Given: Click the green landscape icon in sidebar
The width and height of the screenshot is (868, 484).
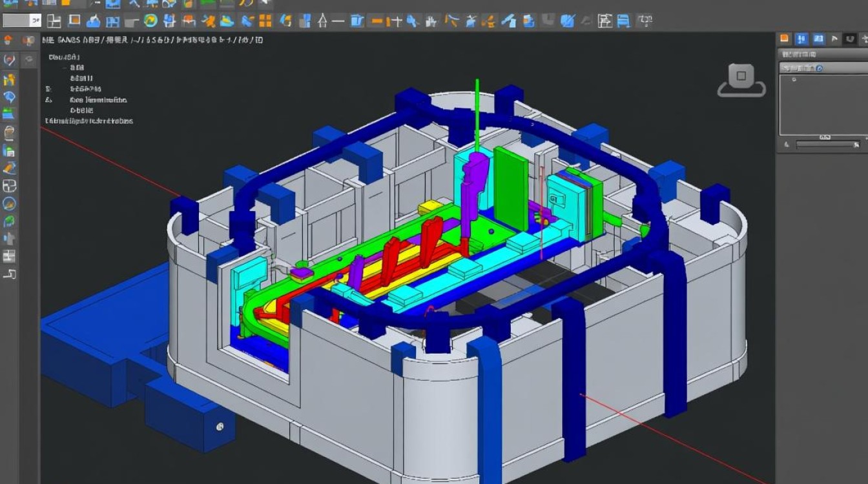Looking at the screenshot, I should coord(9,115).
